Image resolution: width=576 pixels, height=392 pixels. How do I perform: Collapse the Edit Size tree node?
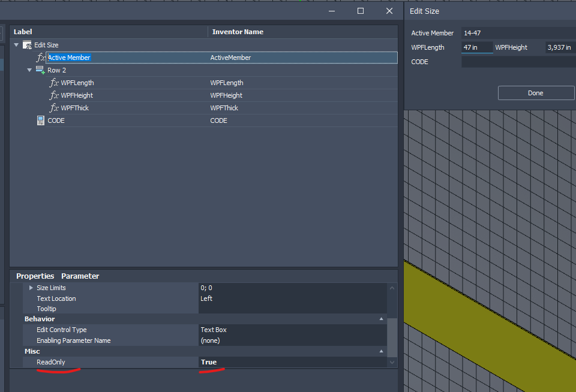(17, 45)
